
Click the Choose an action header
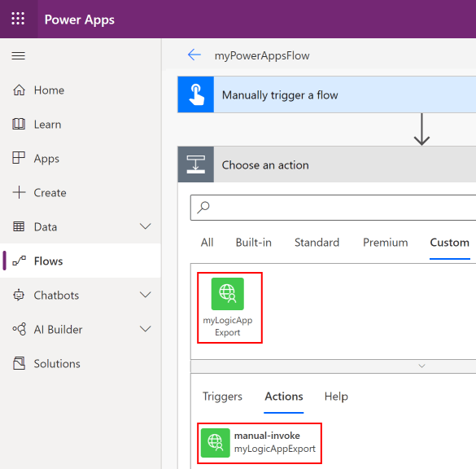tap(327, 164)
